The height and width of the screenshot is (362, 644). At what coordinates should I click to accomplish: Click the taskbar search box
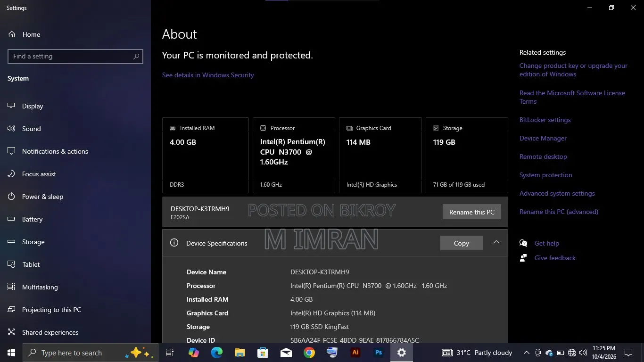[x=90, y=353]
